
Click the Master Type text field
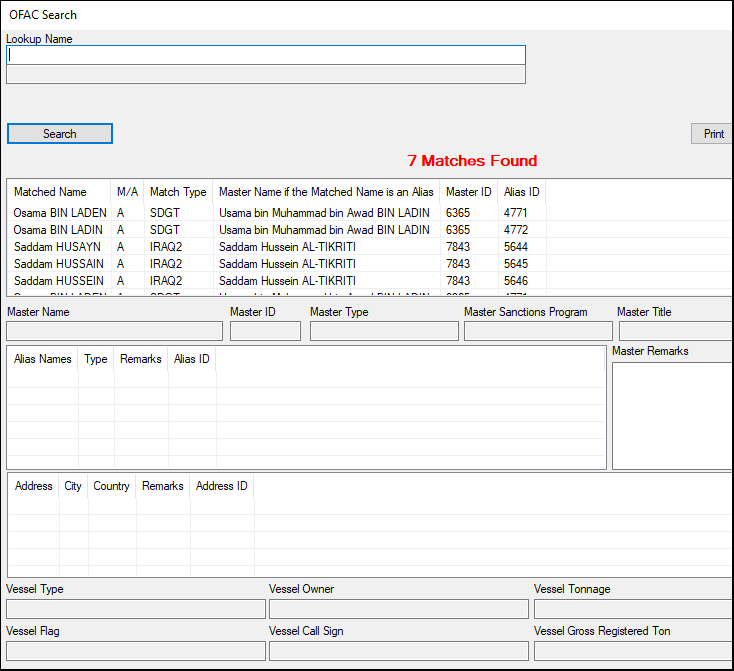[x=384, y=331]
